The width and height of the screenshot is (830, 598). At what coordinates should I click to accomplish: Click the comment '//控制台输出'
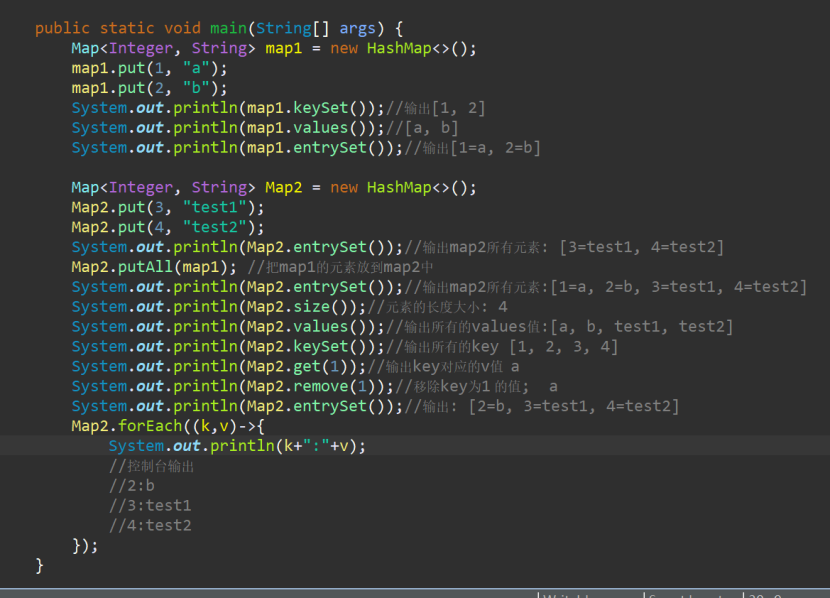pyautogui.click(x=151, y=466)
